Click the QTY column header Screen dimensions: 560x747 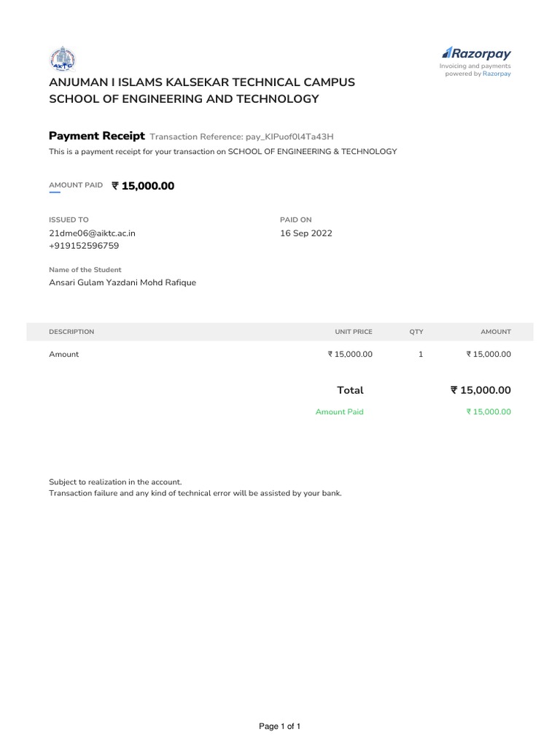[416, 332]
